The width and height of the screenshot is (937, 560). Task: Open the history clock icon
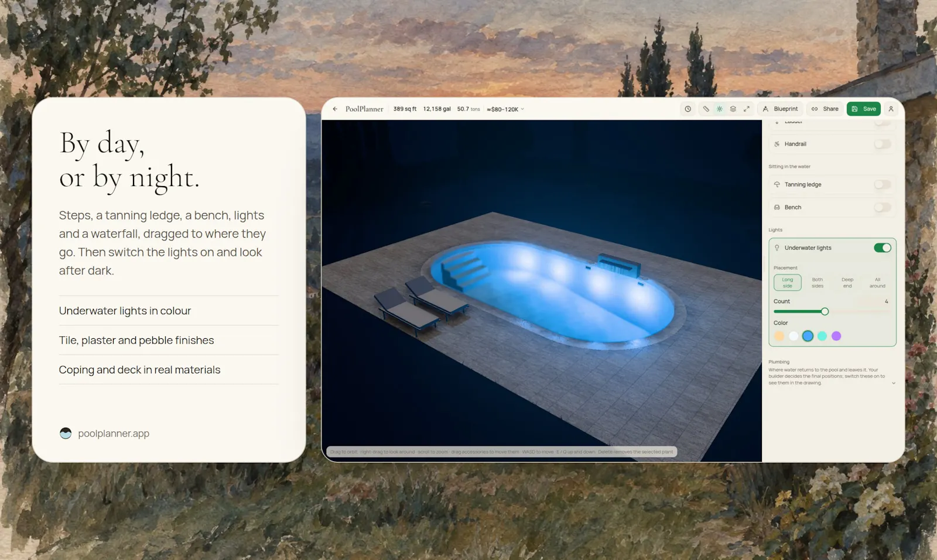pos(688,109)
